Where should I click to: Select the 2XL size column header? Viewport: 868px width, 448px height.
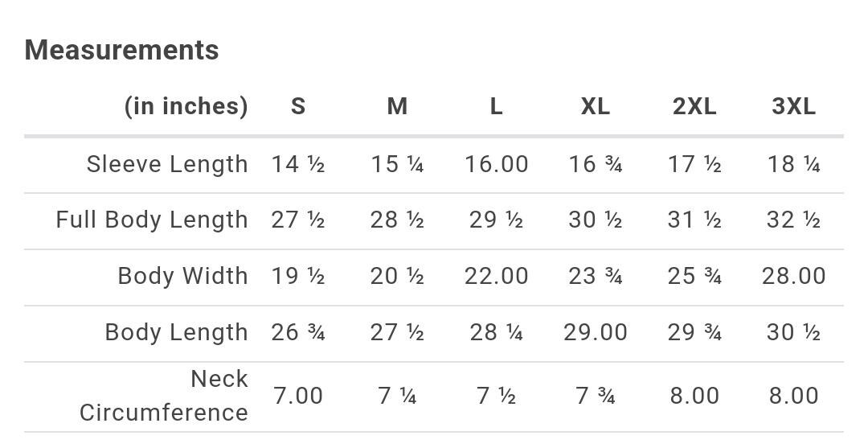tap(694, 106)
